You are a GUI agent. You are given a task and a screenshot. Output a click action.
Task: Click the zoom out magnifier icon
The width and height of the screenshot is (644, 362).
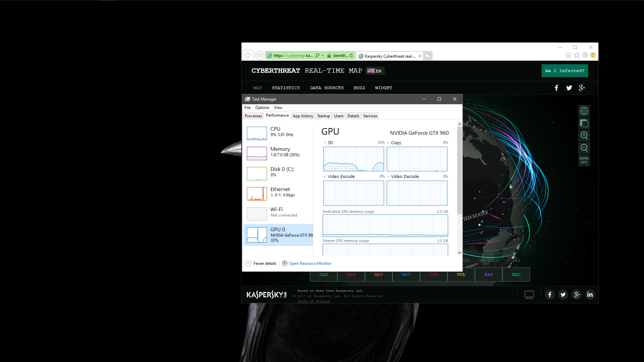(584, 148)
